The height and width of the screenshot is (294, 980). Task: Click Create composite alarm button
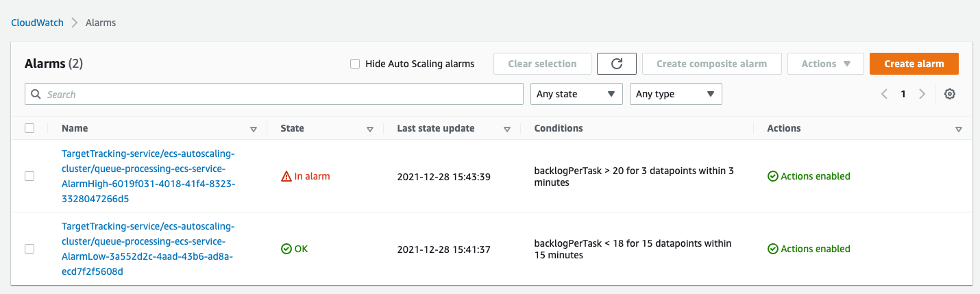tap(711, 64)
